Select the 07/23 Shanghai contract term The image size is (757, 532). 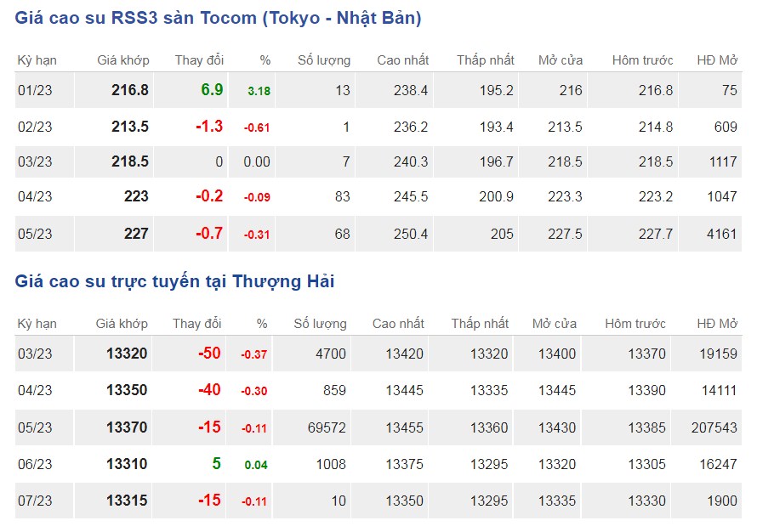35,501
